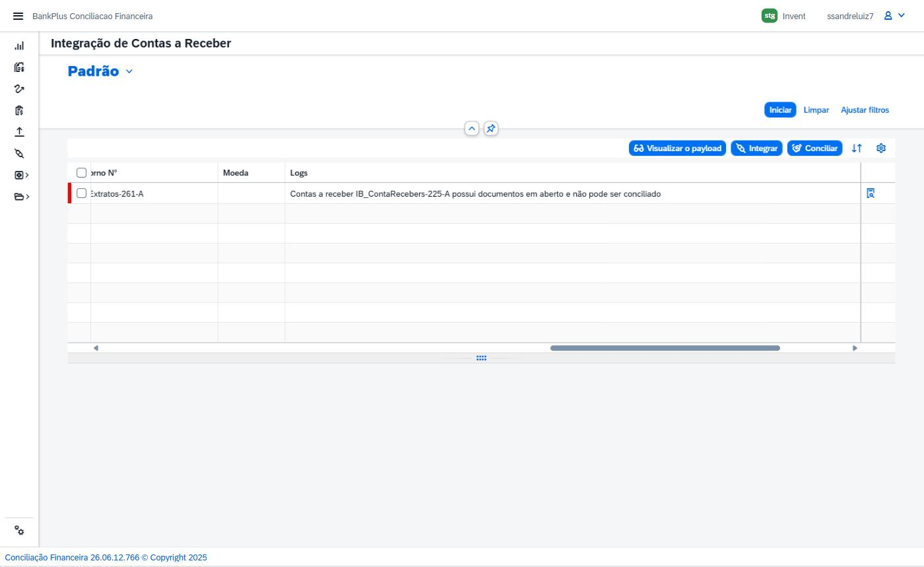Click the table resize grip handle
The image size is (924, 567).
click(x=481, y=358)
